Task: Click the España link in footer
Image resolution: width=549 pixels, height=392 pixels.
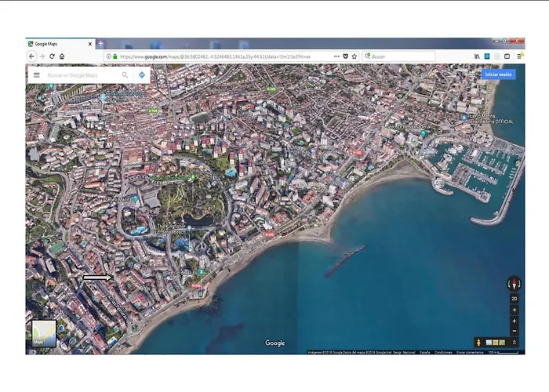Action: pos(425,353)
